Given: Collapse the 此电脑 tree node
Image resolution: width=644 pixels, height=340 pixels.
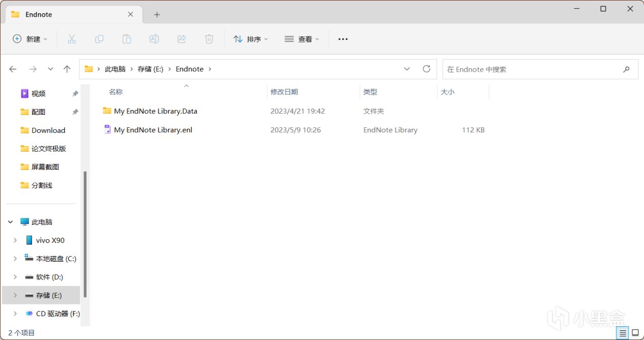Looking at the screenshot, I should 11,222.
